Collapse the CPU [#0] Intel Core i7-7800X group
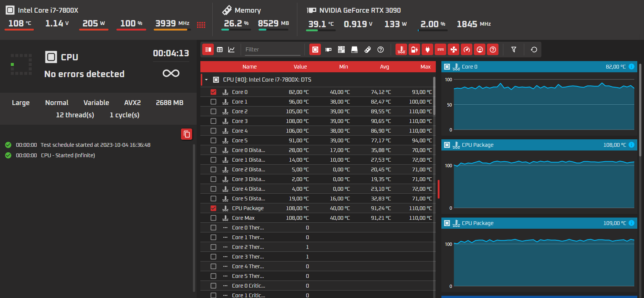This screenshot has width=644, height=298. pos(206,80)
